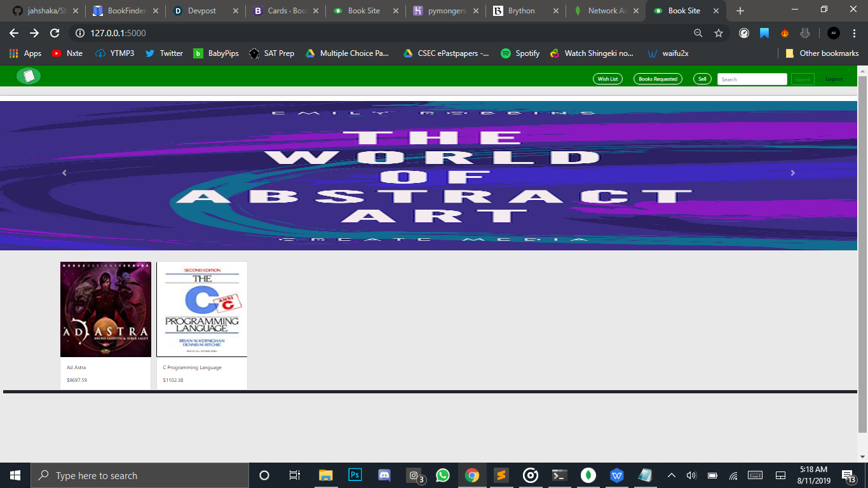The height and width of the screenshot is (488, 868).
Task: Open the Chrome profile avatar
Action: pyautogui.click(x=834, y=33)
